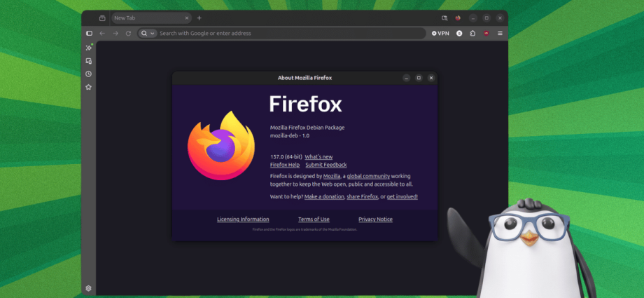Open the round white account icon beside VPN
This screenshot has height=298, width=644.
[459, 34]
